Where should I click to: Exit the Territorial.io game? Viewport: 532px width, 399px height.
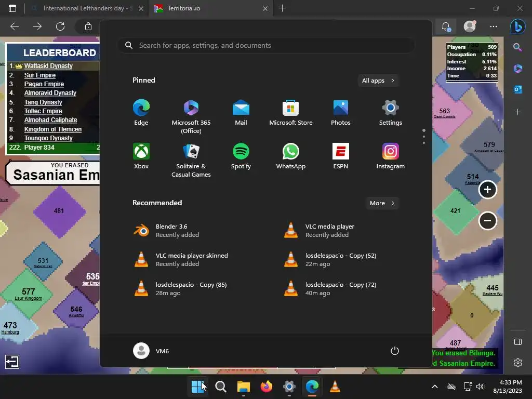(12, 362)
